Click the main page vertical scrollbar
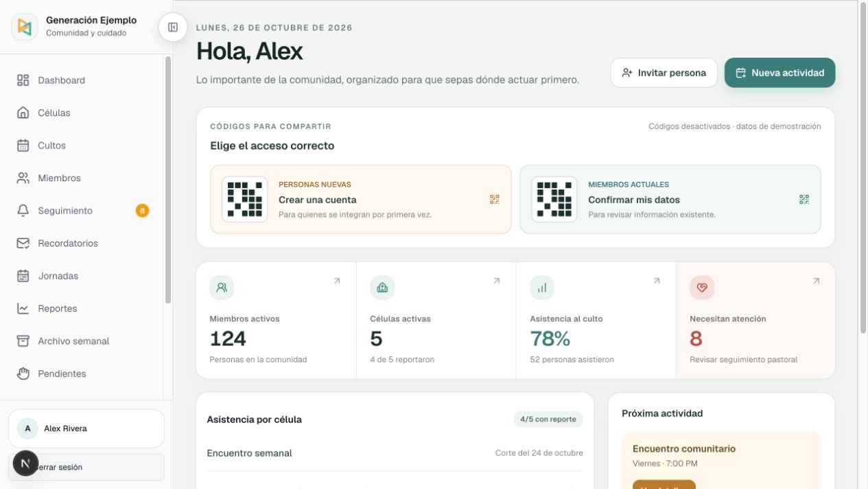This screenshot has width=868, height=489. coord(863,168)
